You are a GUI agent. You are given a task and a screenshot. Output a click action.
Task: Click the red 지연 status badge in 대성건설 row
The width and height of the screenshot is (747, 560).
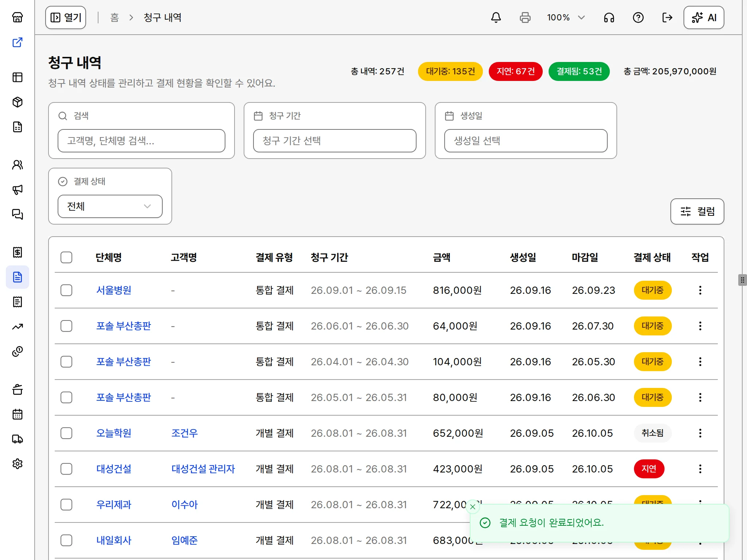(x=649, y=469)
